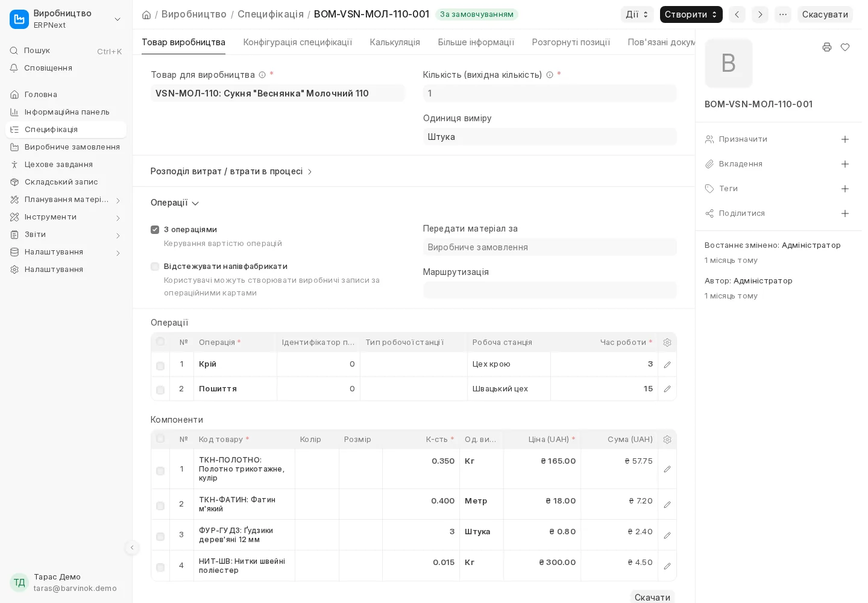Select the ФУР-ГУДЗ component row checkbox

pos(160,537)
